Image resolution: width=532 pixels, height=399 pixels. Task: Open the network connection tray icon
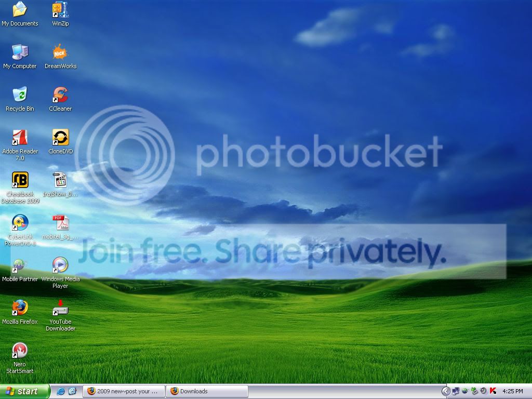click(x=456, y=391)
